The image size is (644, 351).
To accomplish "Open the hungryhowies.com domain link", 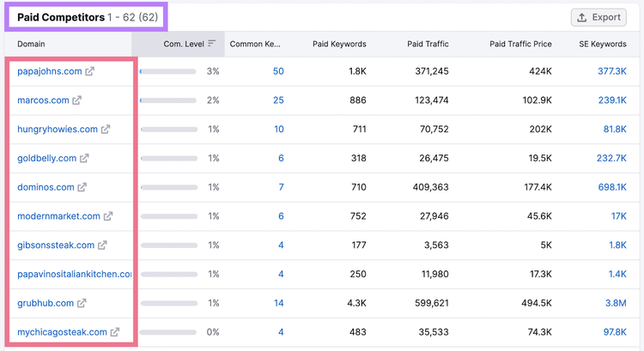I will (x=58, y=130).
